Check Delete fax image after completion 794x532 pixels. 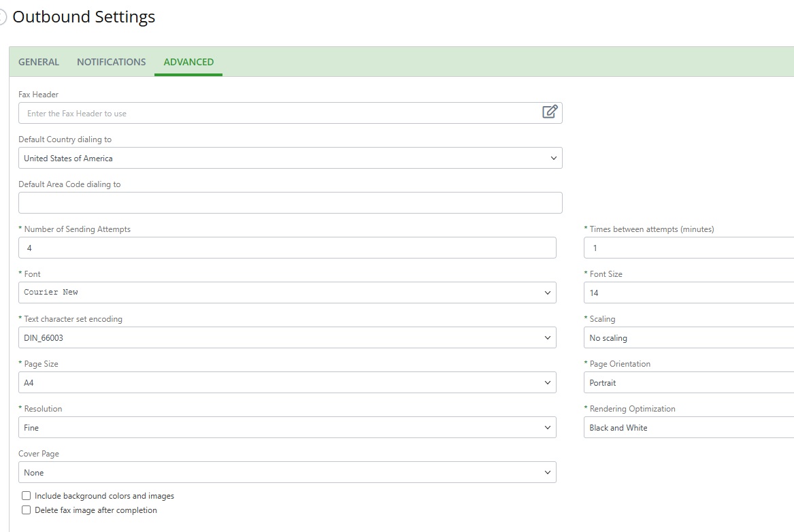click(26, 510)
